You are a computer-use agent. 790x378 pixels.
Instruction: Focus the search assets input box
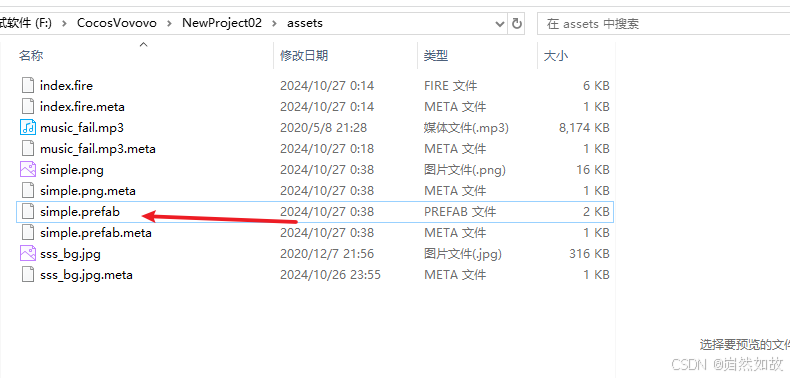663,23
